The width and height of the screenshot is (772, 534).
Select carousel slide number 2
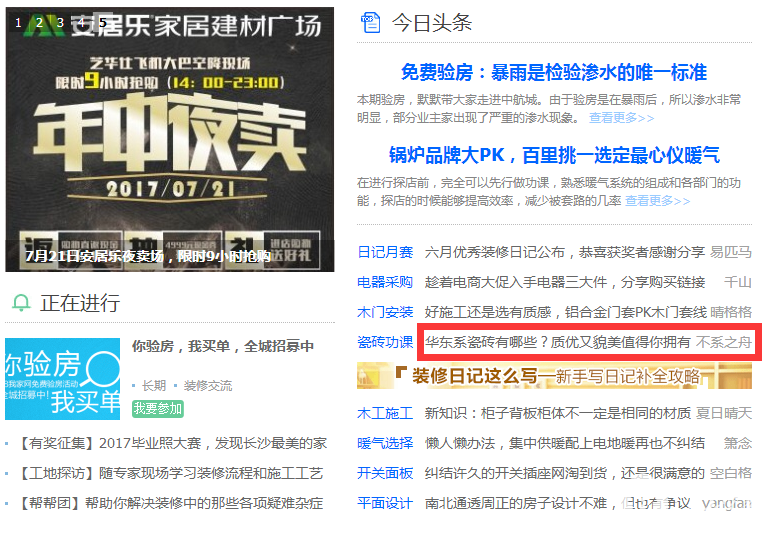click(x=39, y=23)
